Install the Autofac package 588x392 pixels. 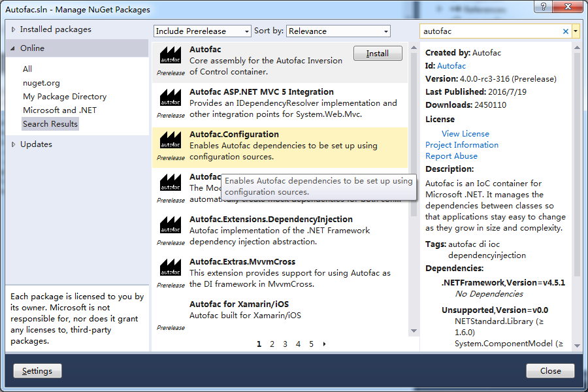tap(378, 54)
